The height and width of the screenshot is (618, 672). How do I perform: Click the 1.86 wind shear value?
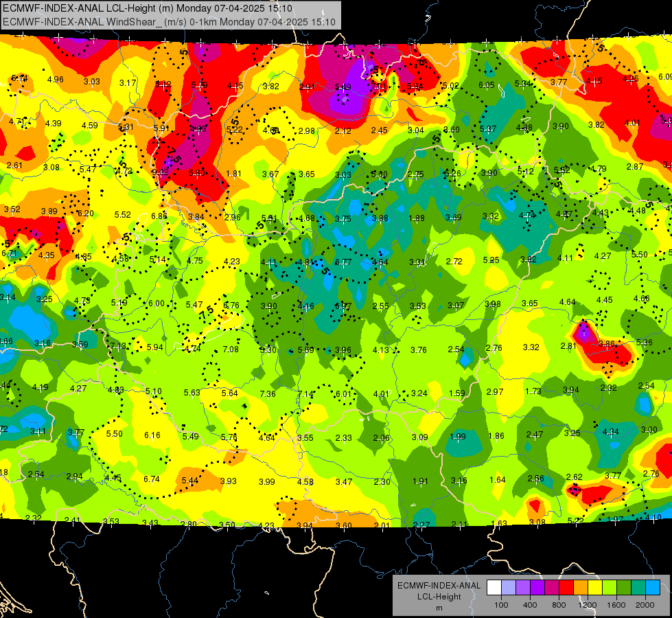(x=496, y=436)
